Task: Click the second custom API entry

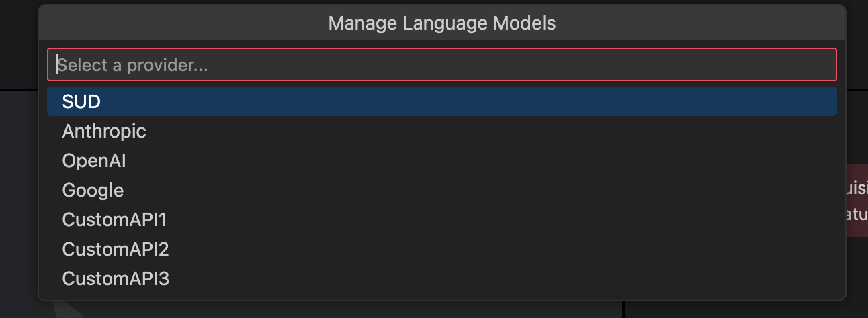Action: [x=116, y=250]
